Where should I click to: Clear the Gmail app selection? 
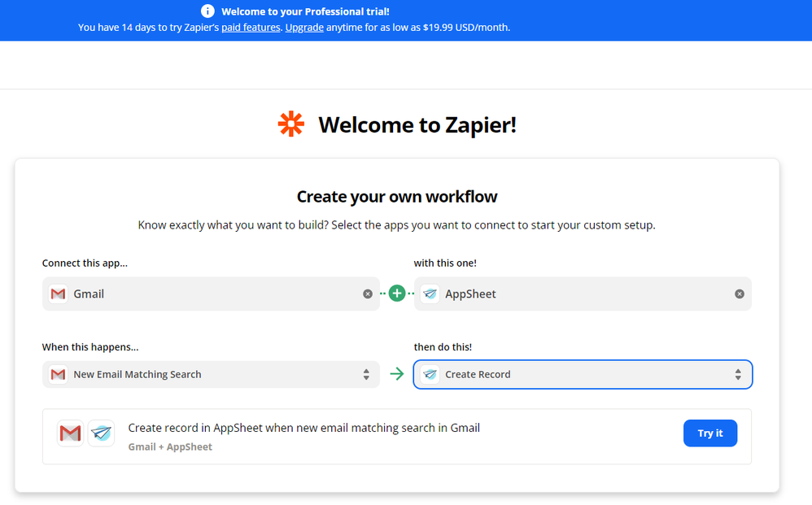point(368,294)
